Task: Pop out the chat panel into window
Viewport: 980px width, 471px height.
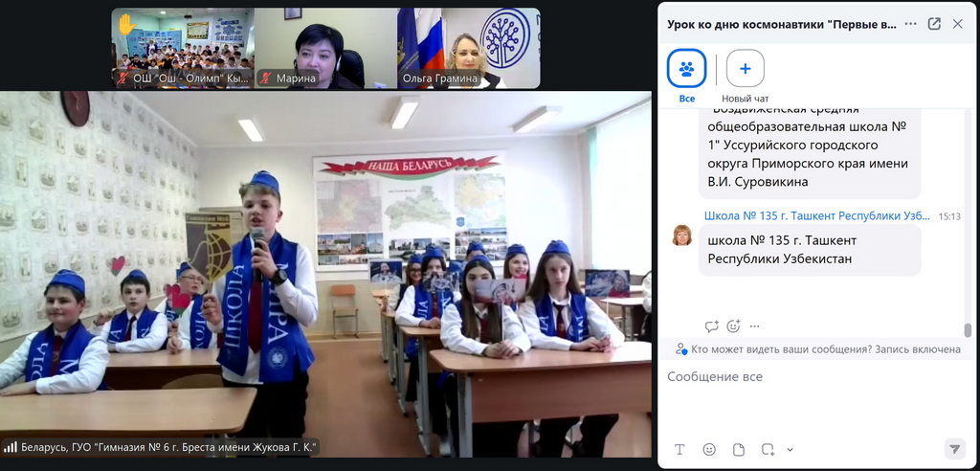Action: click(934, 24)
